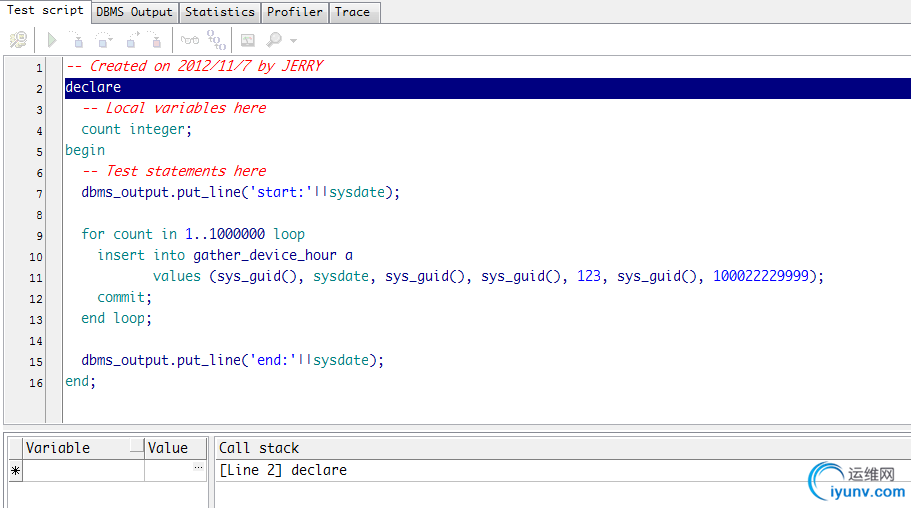The height and width of the screenshot is (508, 911).
Task: Click the 'Local variables here' comment
Action: tap(174, 108)
